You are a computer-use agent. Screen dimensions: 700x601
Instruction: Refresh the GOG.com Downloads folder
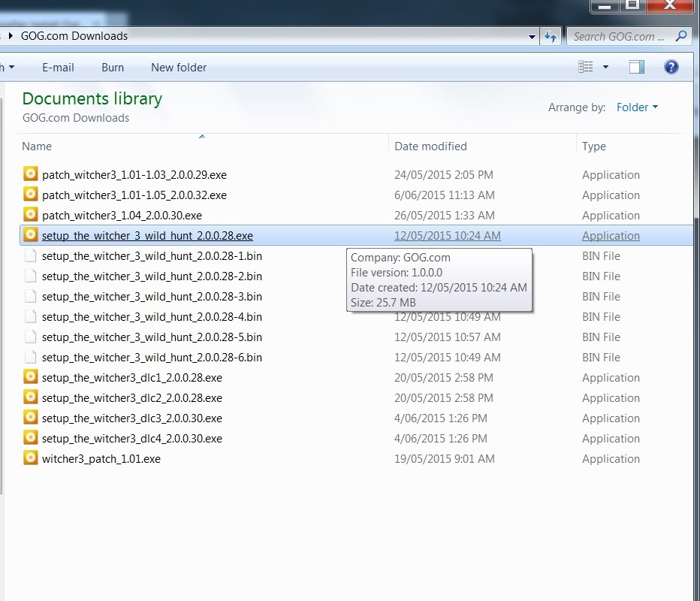click(x=551, y=36)
